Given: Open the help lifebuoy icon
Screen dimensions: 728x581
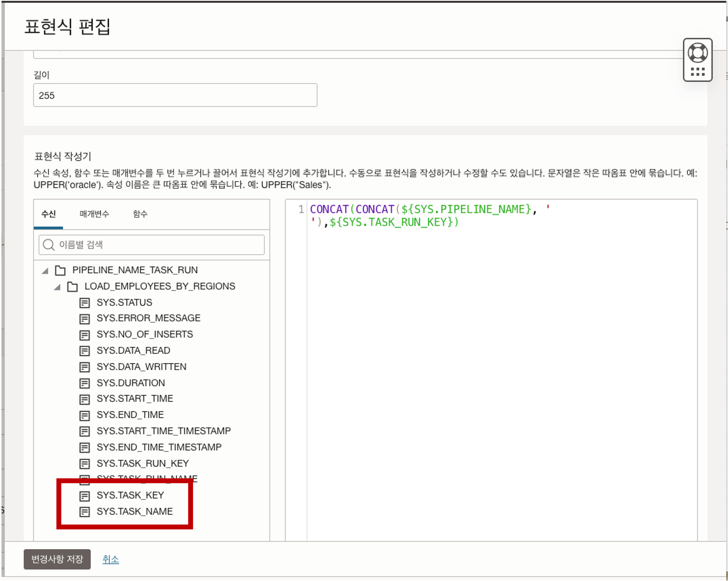Looking at the screenshot, I should click(697, 53).
